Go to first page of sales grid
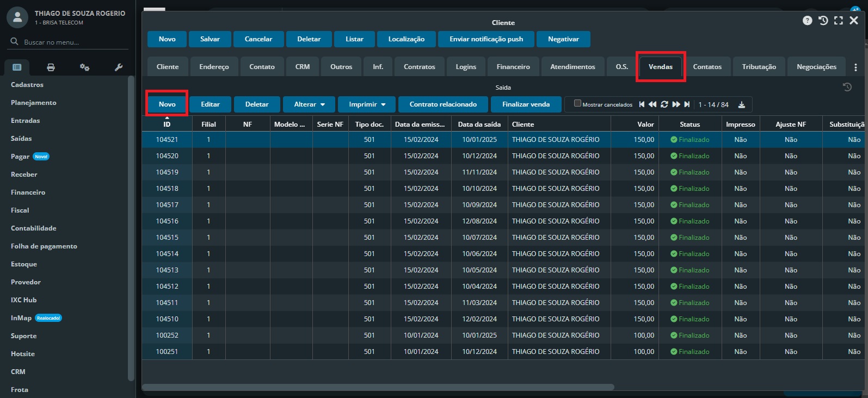Image resolution: width=868 pixels, height=398 pixels. click(642, 104)
